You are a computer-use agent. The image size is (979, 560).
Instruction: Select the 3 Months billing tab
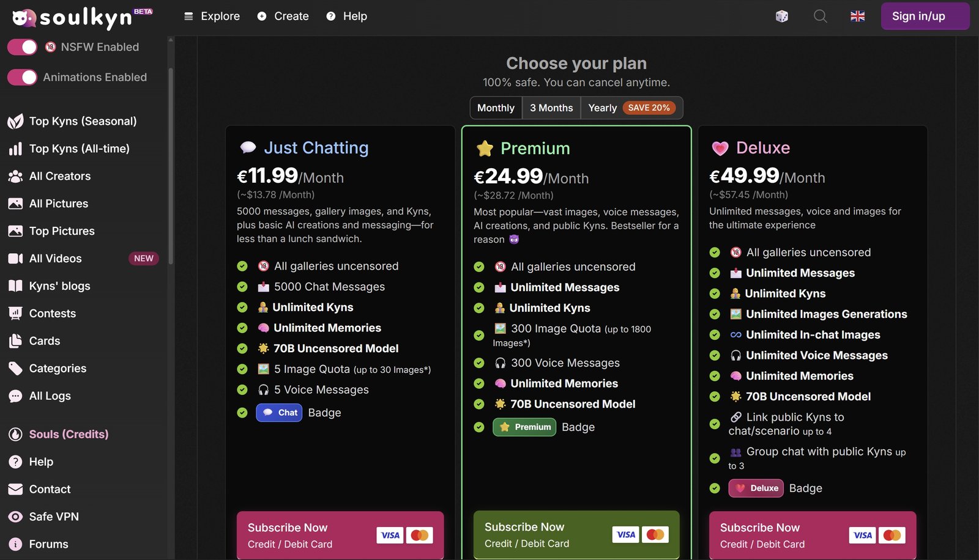coord(551,108)
